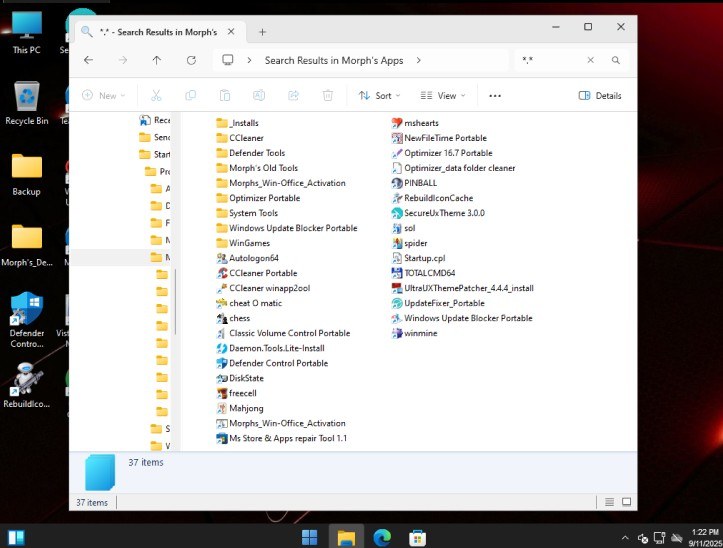The height and width of the screenshot is (548, 723).
Task: Select UpdateFixer_Portable file
Action: [438, 303]
